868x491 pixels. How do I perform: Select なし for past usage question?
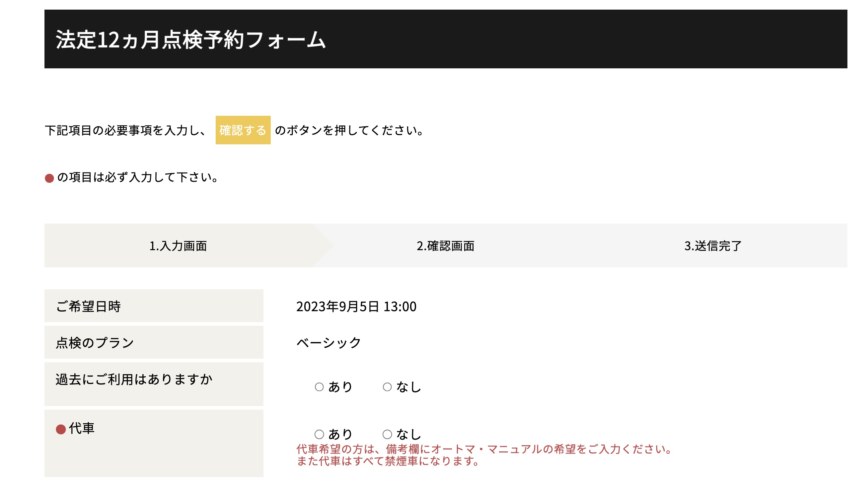click(x=387, y=387)
